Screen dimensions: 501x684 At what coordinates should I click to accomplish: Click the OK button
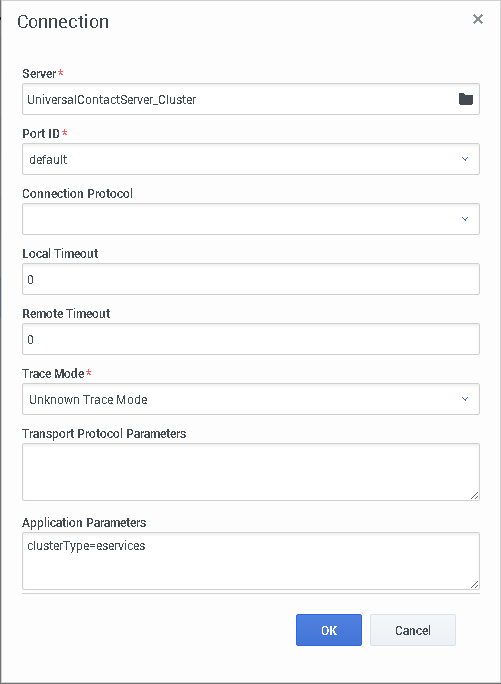(x=329, y=630)
